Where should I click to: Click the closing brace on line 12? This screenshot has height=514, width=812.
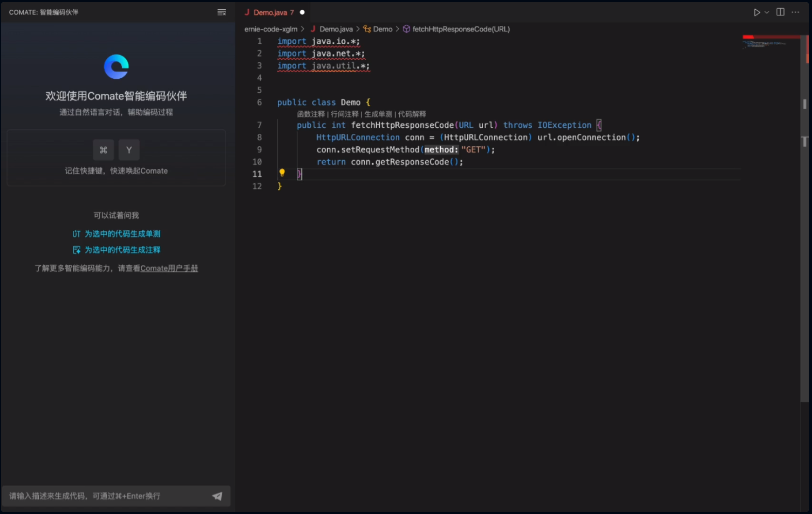[279, 186]
